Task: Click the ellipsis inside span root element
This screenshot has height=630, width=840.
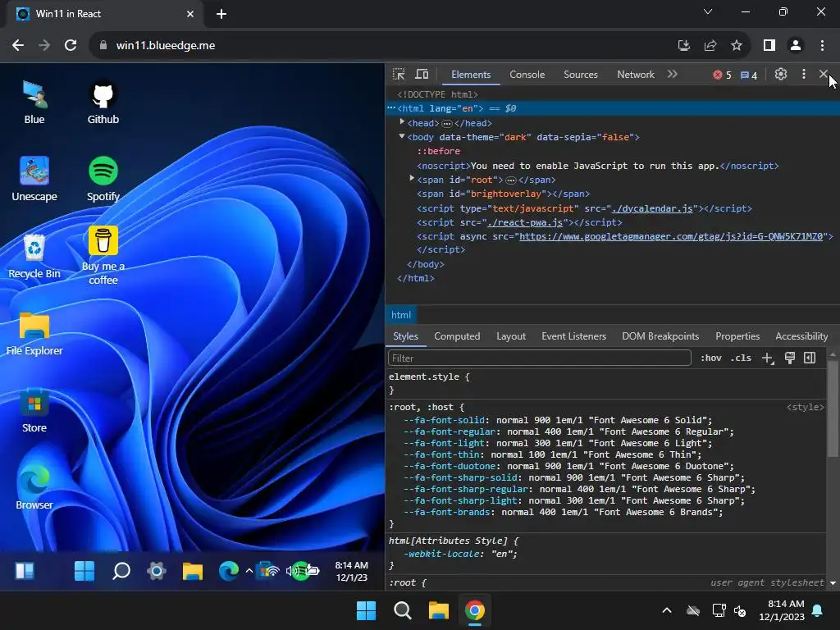Action: pyautogui.click(x=511, y=180)
